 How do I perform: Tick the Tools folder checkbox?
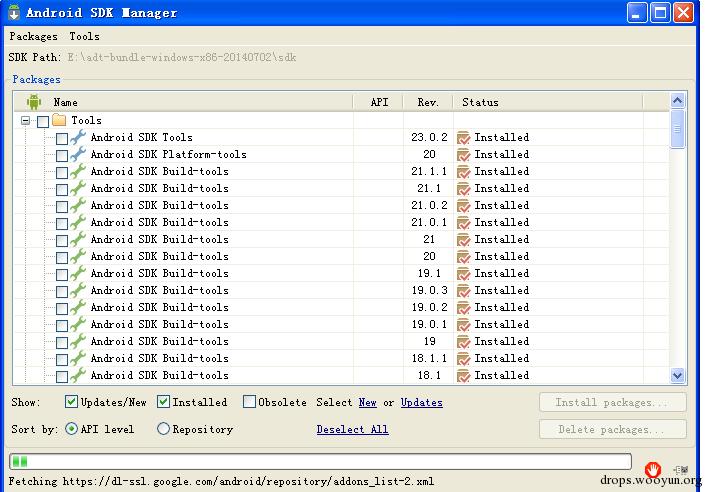tap(43, 121)
